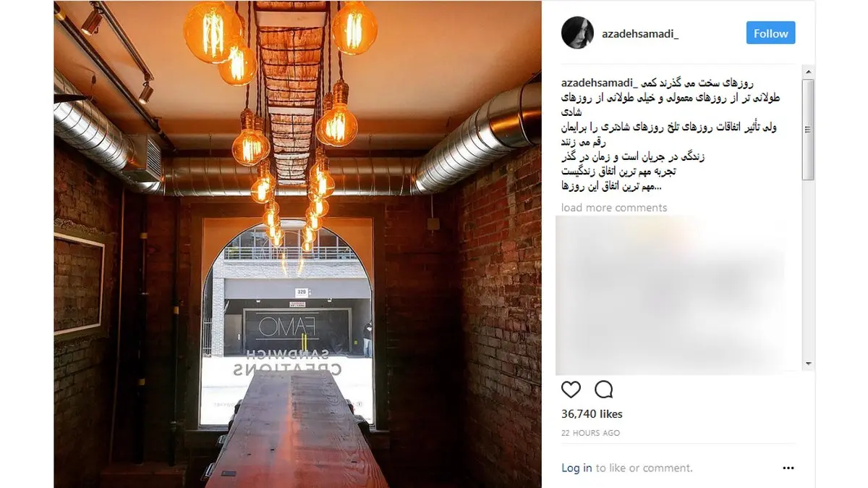Open azadehsamadi_ username link in header

pos(639,33)
